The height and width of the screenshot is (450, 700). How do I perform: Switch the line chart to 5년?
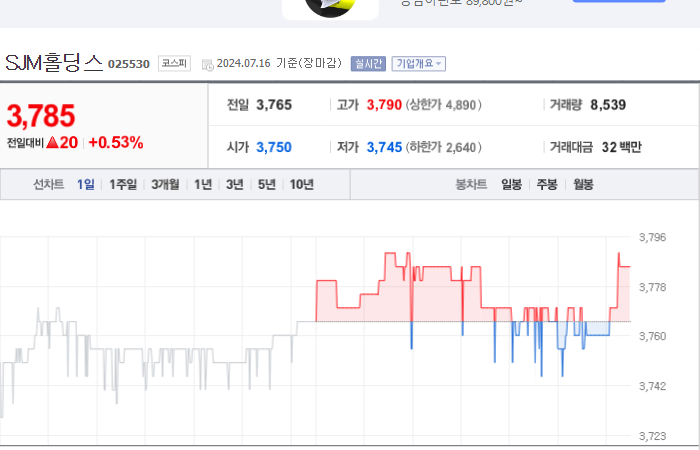(x=267, y=184)
